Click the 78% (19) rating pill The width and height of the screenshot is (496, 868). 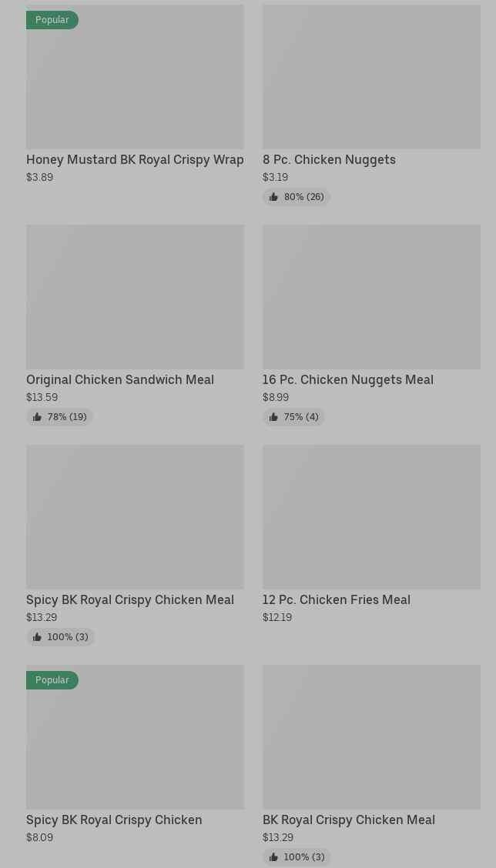point(60,417)
